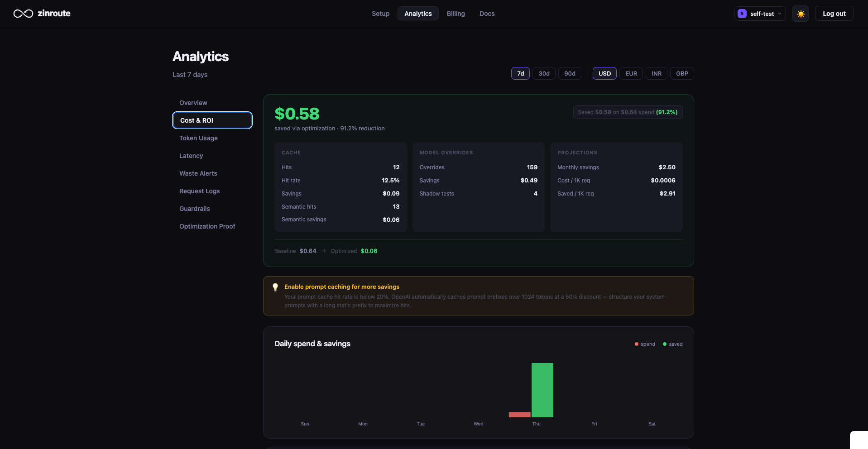Click the green saved legend dot
This screenshot has width=868, height=449.
click(x=665, y=344)
